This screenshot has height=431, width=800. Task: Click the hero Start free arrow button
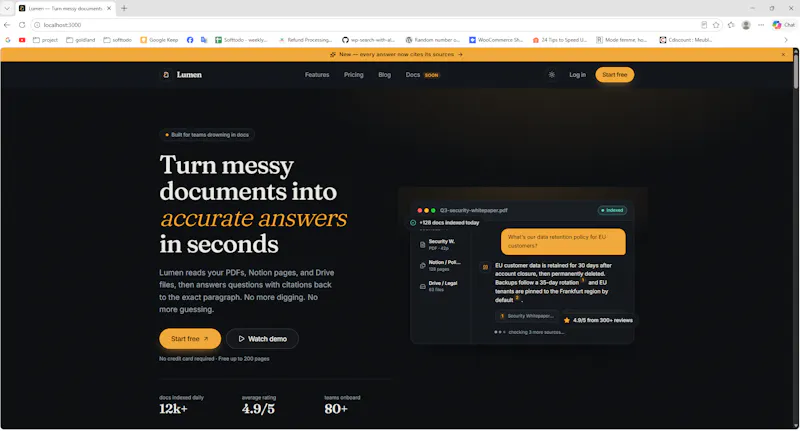pyautogui.click(x=190, y=339)
